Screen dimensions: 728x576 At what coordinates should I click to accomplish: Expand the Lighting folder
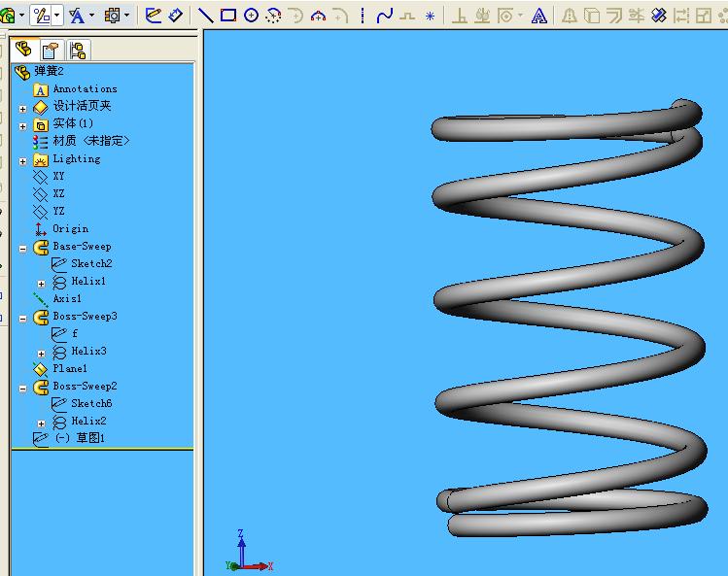coord(22,161)
